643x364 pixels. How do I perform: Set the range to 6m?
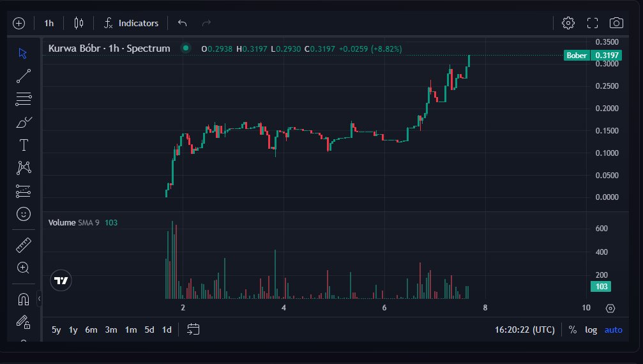[x=91, y=330]
